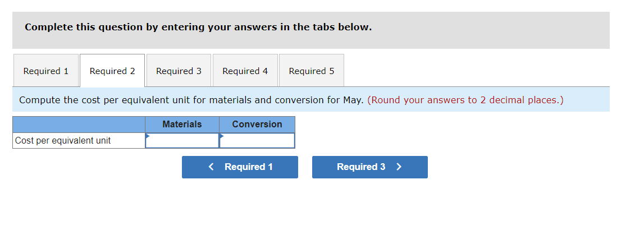The width and height of the screenshot is (644, 230).
Task: Click the blank top-left table header cell
Action: click(79, 125)
